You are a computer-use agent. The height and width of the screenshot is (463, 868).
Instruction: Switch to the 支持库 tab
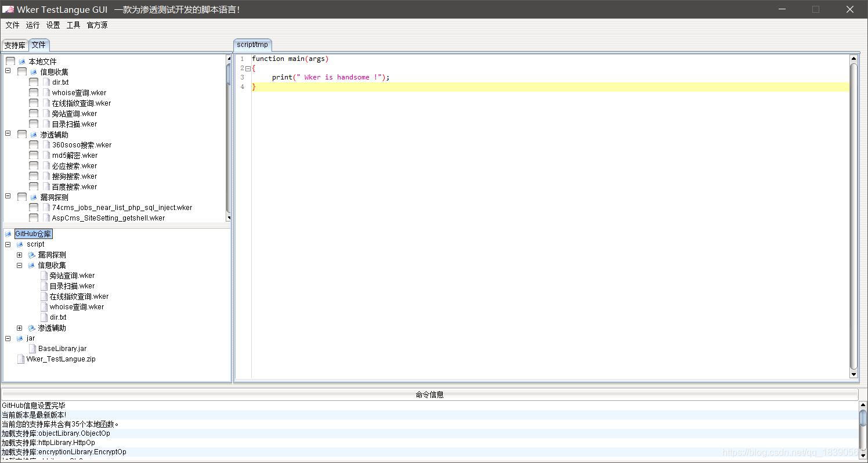15,45
